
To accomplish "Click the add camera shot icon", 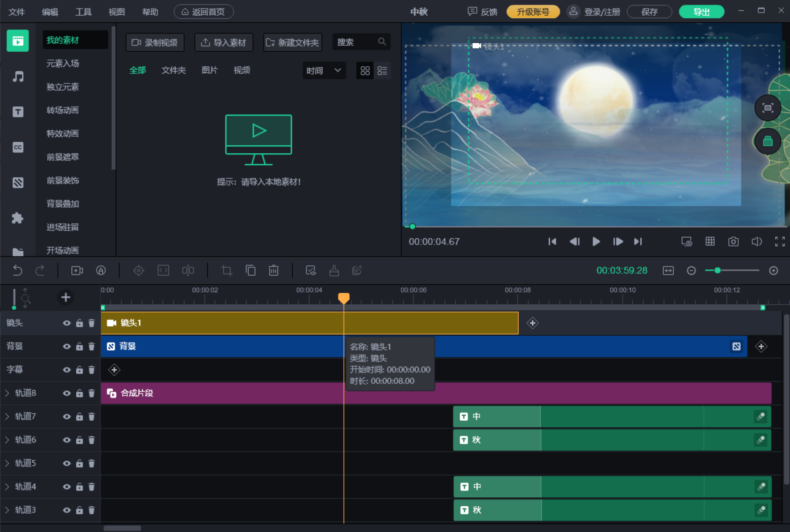I will coord(77,270).
